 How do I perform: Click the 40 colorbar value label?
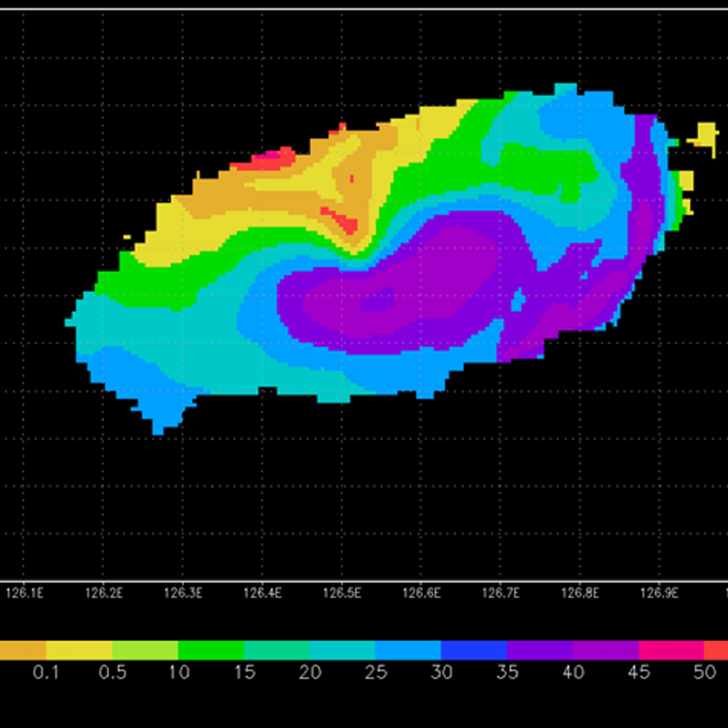point(573,672)
